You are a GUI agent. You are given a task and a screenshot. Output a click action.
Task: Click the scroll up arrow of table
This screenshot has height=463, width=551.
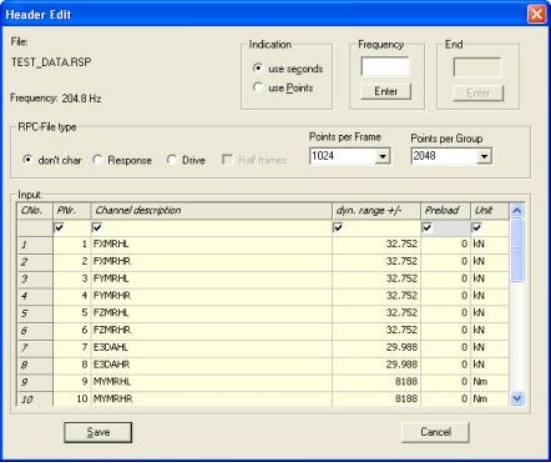(x=517, y=210)
